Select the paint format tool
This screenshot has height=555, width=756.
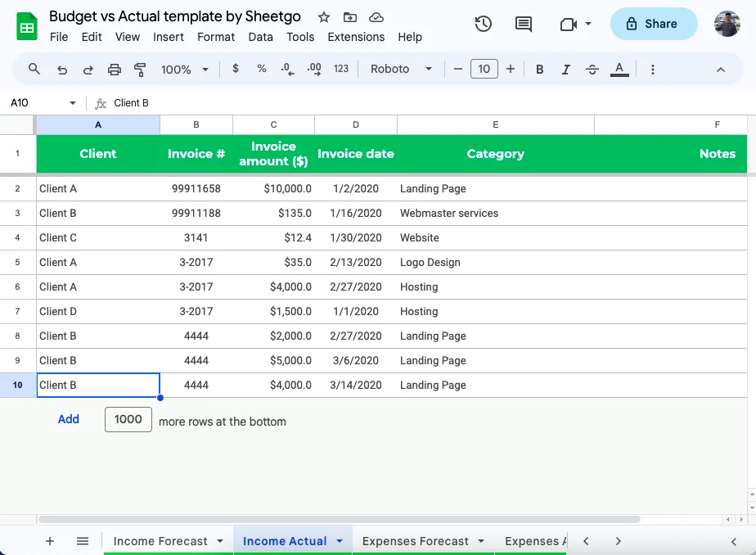click(x=140, y=70)
